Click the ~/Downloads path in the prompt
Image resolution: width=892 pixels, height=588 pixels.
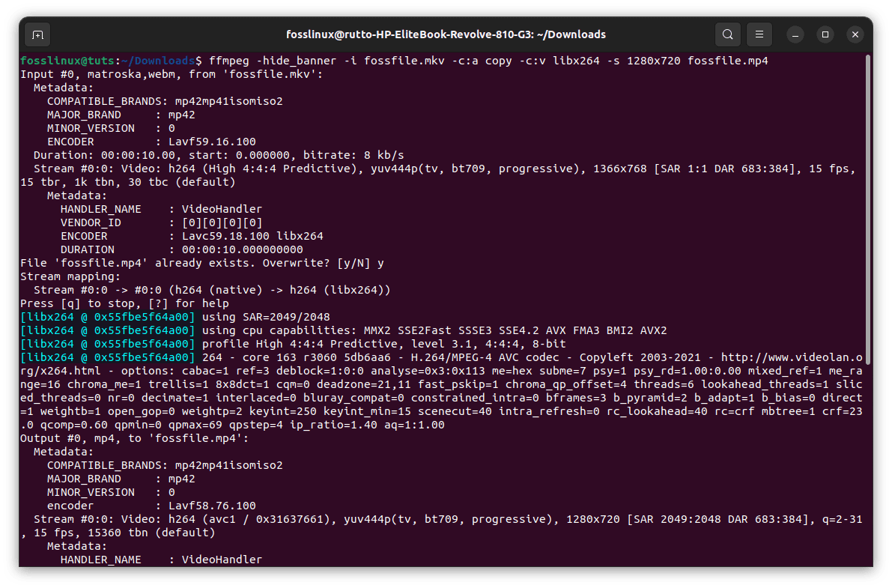click(158, 61)
